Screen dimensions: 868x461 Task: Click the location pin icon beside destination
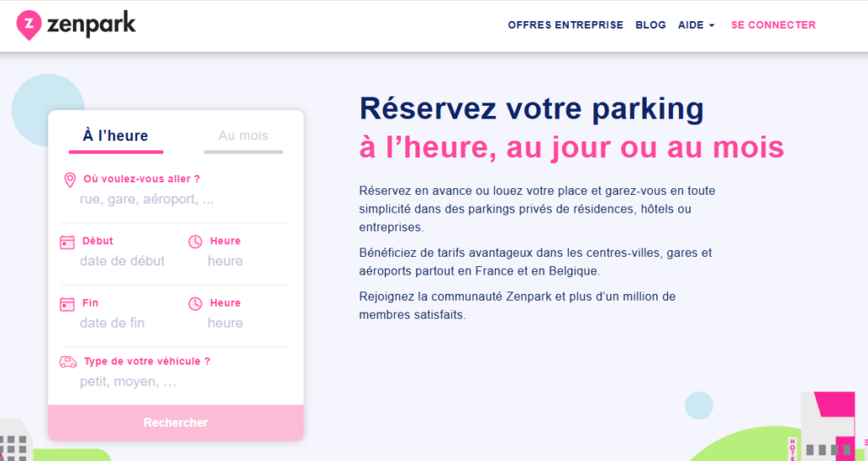pos(70,180)
